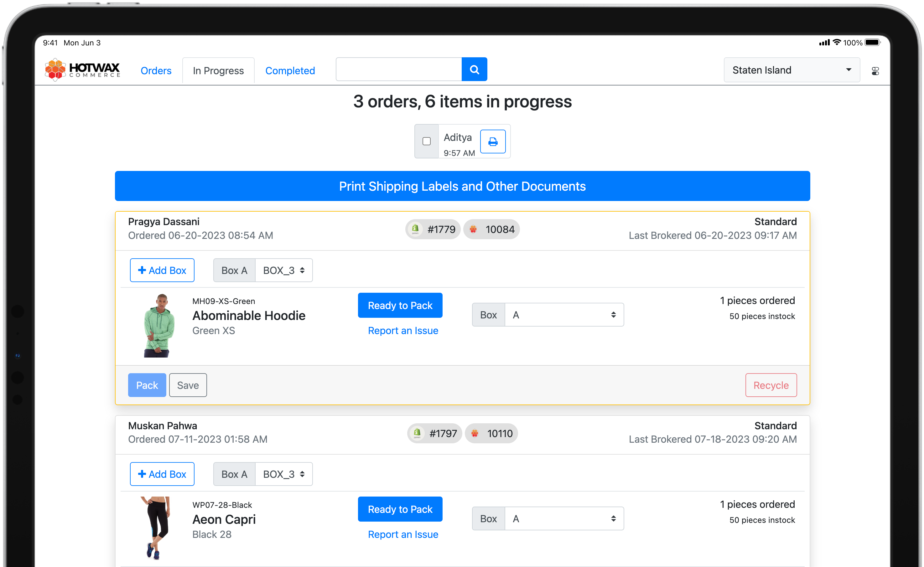
Task: Click into the order search field
Action: 398,70
